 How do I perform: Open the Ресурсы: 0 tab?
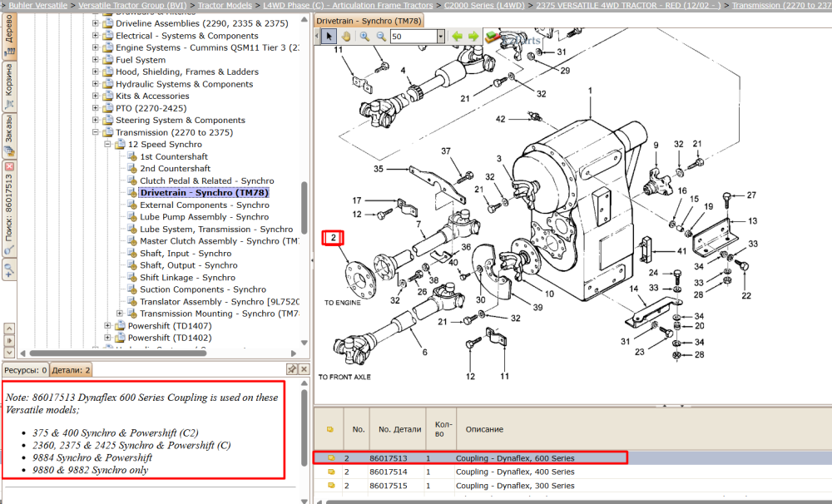click(x=26, y=370)
